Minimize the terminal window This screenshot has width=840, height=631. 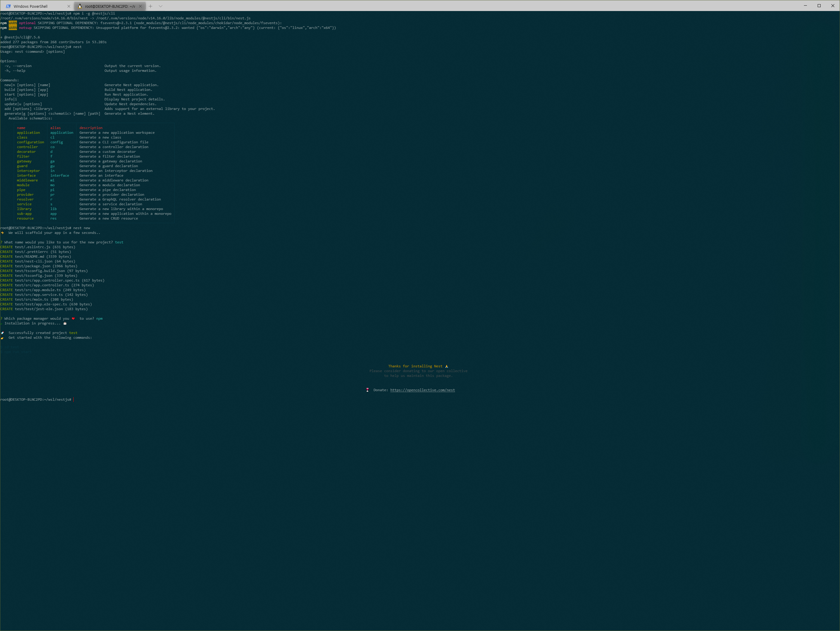[x=805, y=6]
